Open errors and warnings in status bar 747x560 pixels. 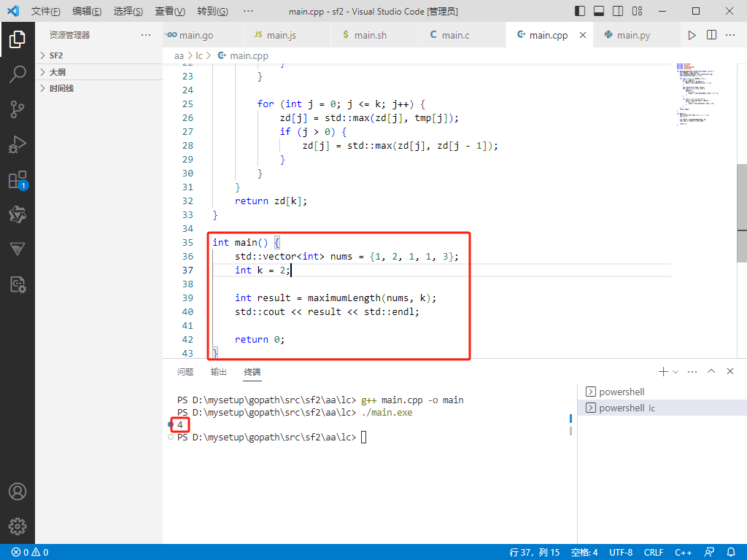pos(30,552)
